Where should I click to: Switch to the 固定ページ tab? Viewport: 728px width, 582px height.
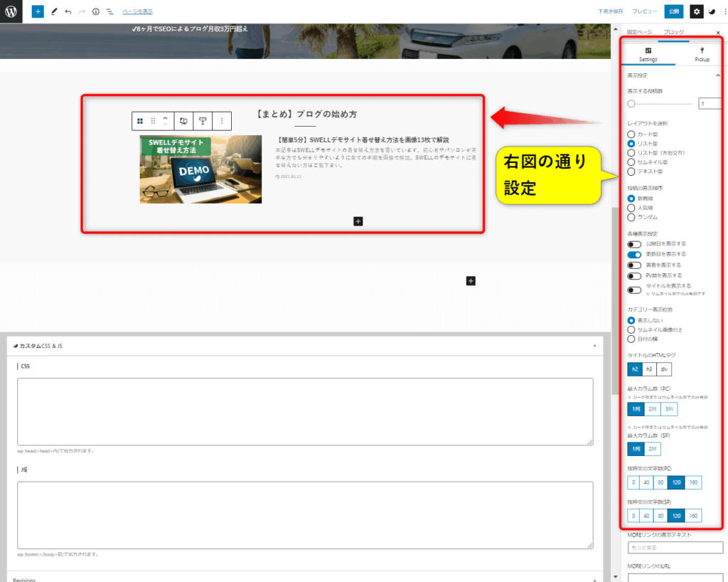[x=639, y=32]
